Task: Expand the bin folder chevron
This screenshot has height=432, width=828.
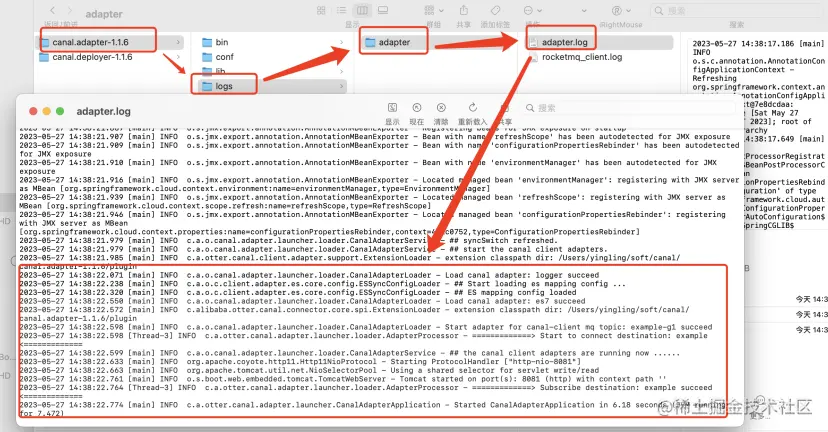Action: pyautogui.click(x=342, y=42)
